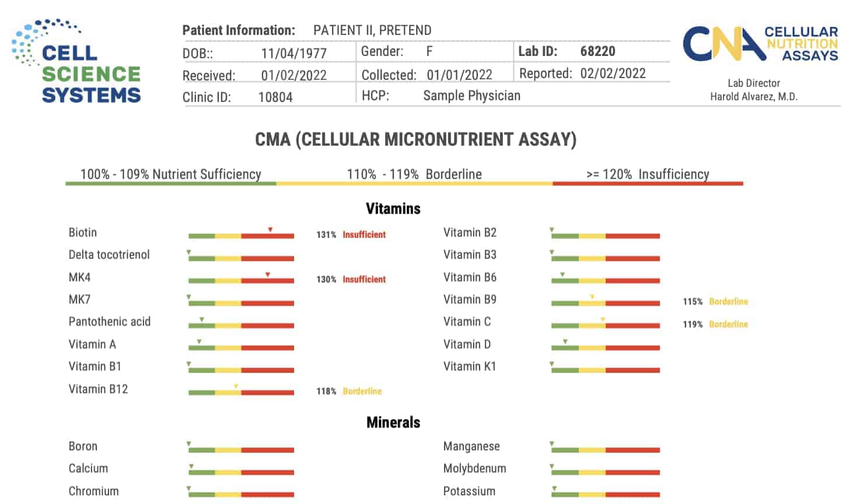The width and height of the screenshot is (853, 504).
Task: Select the Vitamins section heading
Action: [393, 209]
